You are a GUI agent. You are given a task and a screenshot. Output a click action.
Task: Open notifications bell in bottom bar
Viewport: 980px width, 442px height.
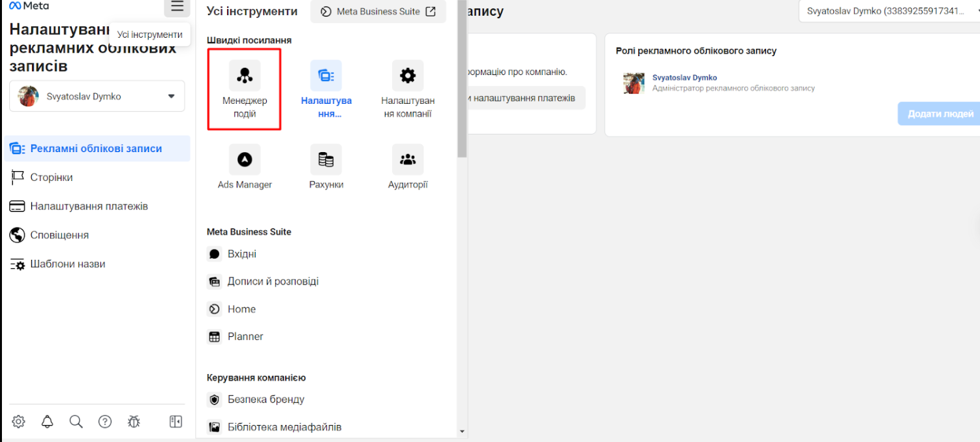(47, 422)
